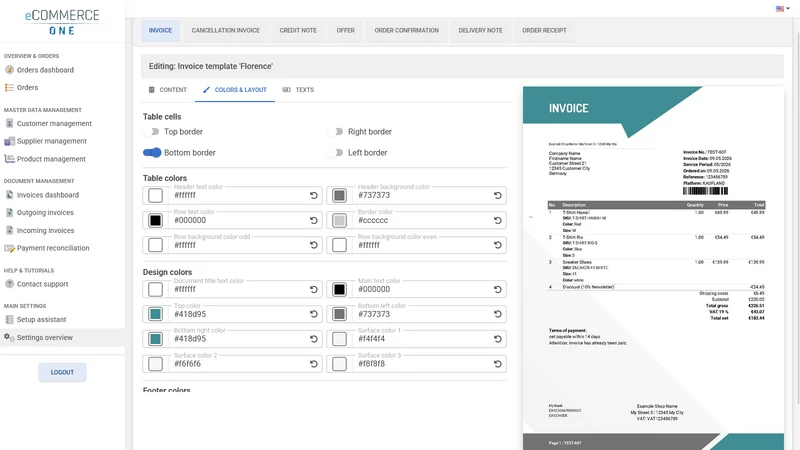Click the Payment reconciliation icon

click(x=9, y=248)
